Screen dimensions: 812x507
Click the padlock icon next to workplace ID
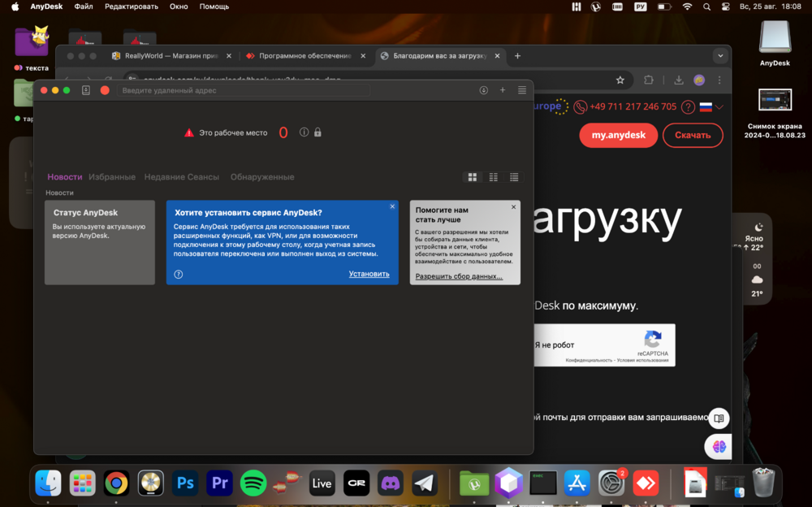pos(317,132)
